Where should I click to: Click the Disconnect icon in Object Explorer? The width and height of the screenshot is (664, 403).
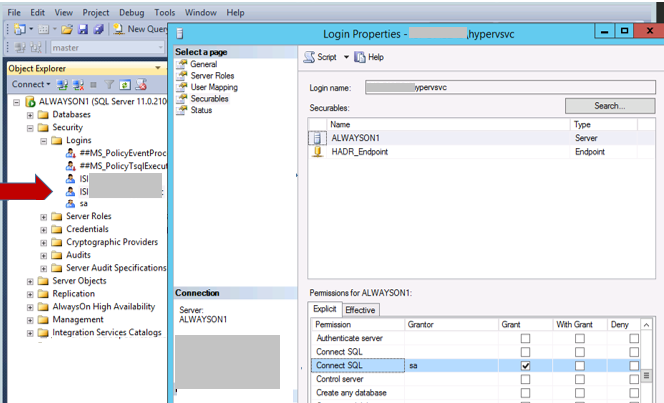[78, 85]
